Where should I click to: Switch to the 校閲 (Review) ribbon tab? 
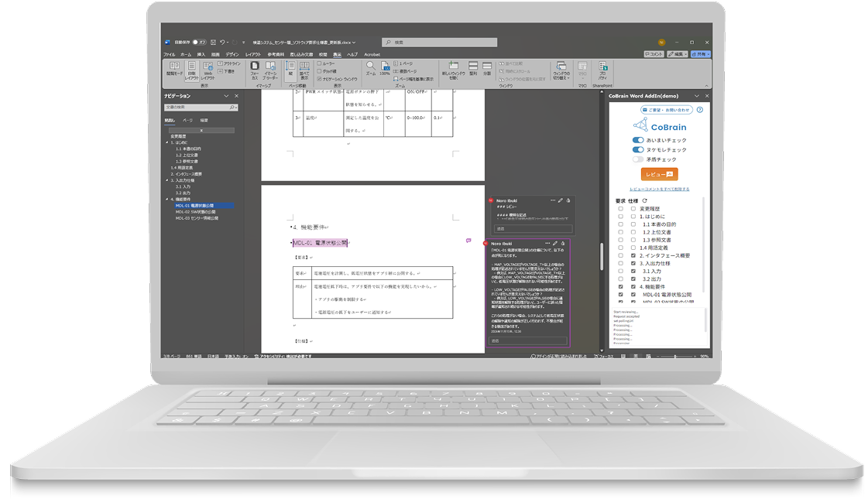coord(323,55)
